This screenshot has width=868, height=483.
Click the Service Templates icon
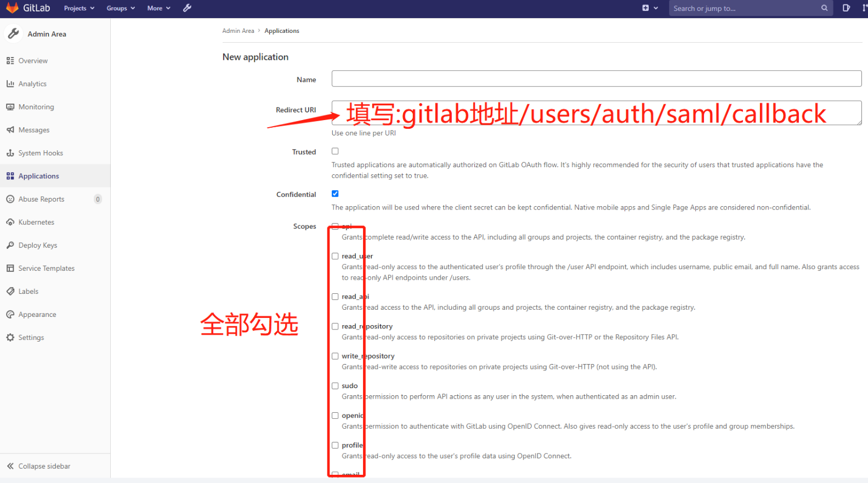coord(10,268)
